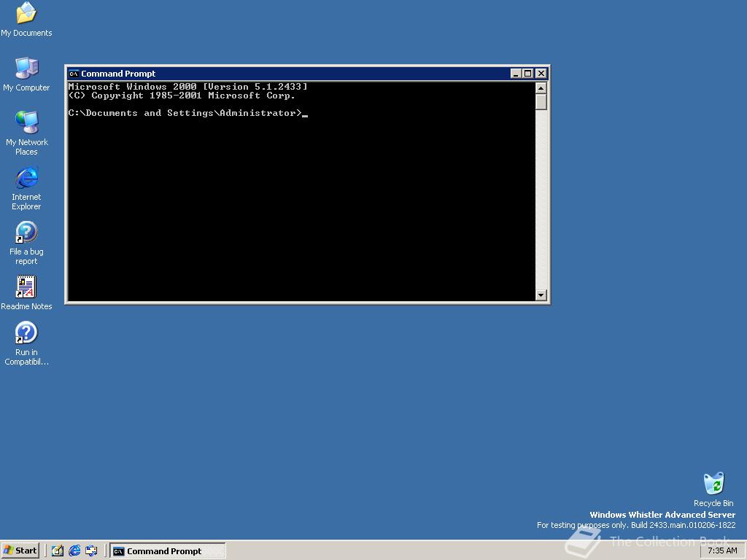This screenshot has width=747, height=560.
Task: Click the taskbar clock showing 7:35 AM
Action: click(x=721, y=551)
